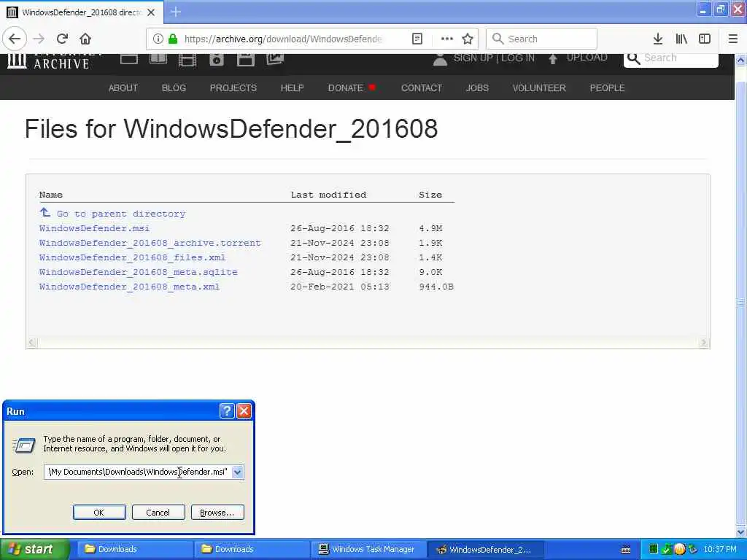747x560 pixels.
Task: Switch to WindowsDefender_2... Firefox taskbar button
Action: click(485, 550)
